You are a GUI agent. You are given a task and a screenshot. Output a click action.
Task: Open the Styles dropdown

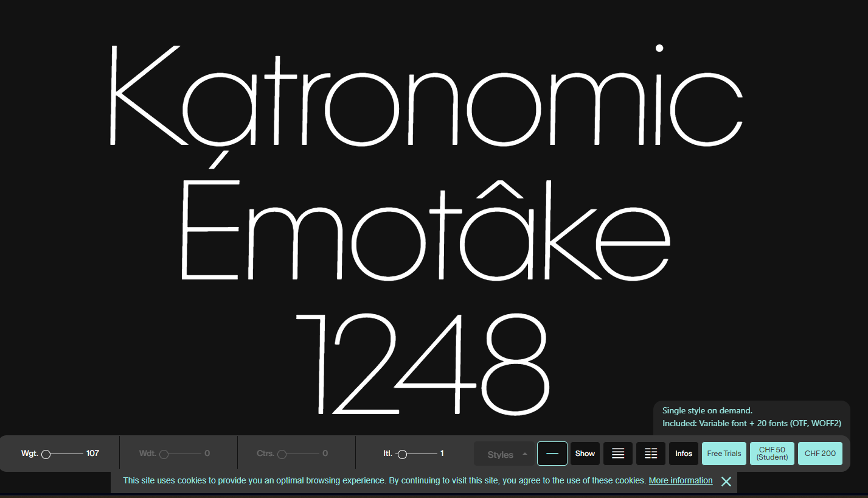pos(500,454)
